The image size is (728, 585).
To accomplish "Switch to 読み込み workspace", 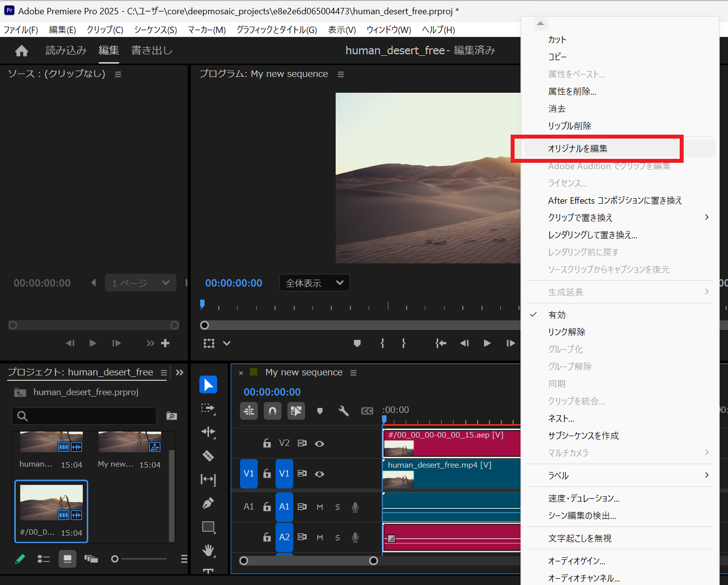I will coord(66,50).
